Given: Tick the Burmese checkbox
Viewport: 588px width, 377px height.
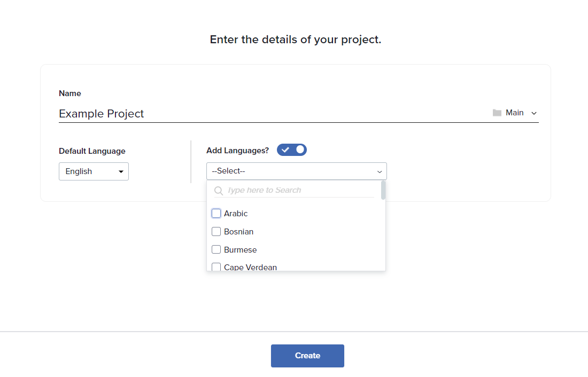Looking at the screenshot, I should pos(216,250).
